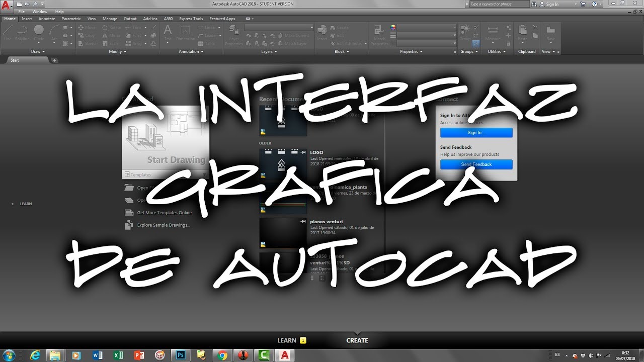Open the File menu
This screenshot has height=362, width=644.
[x=22, y=12]
